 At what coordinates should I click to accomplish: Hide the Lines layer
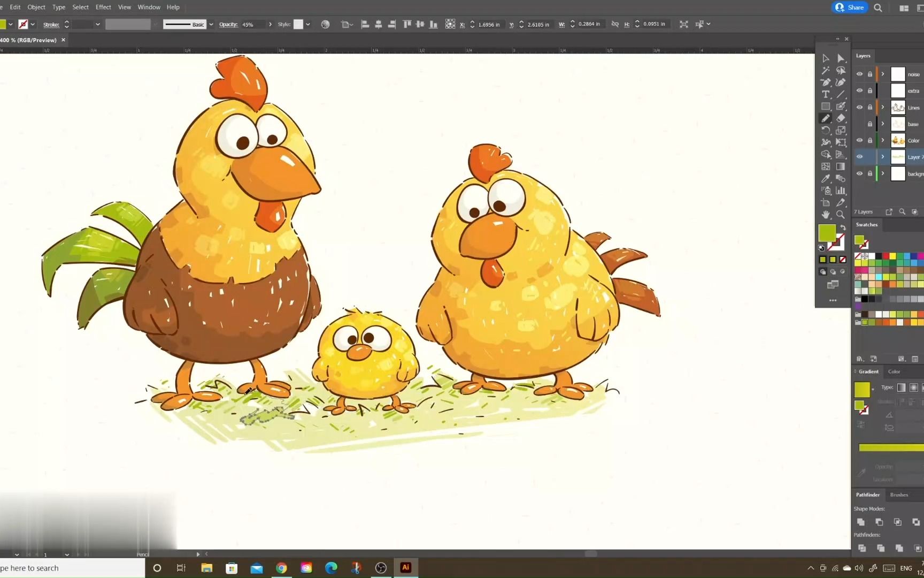[859, 107]
